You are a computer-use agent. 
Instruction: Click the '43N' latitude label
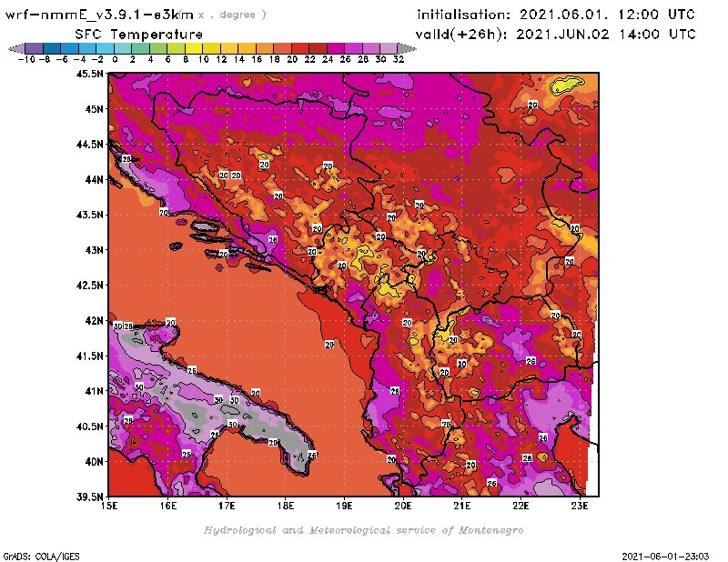click(x=94, y=250)
